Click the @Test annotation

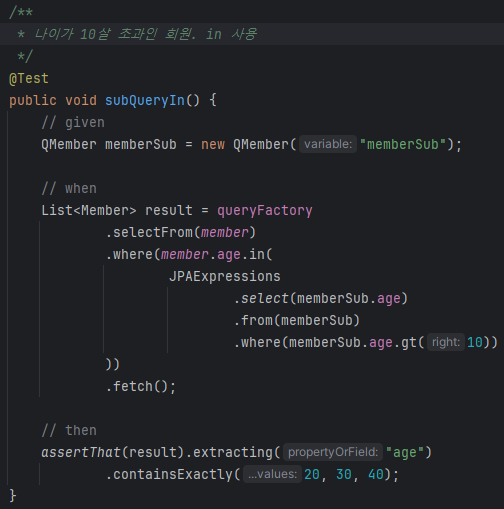click(29, 79)
